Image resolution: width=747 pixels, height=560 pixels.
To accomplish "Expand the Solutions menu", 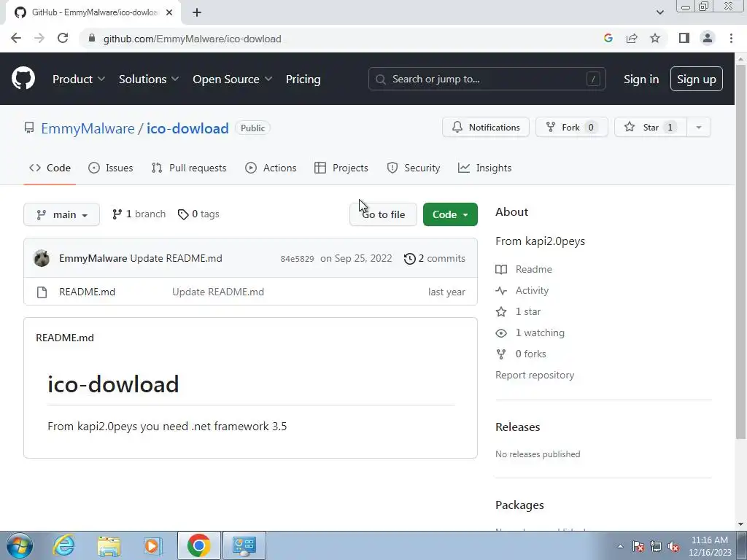I will [x=149, y=79].
